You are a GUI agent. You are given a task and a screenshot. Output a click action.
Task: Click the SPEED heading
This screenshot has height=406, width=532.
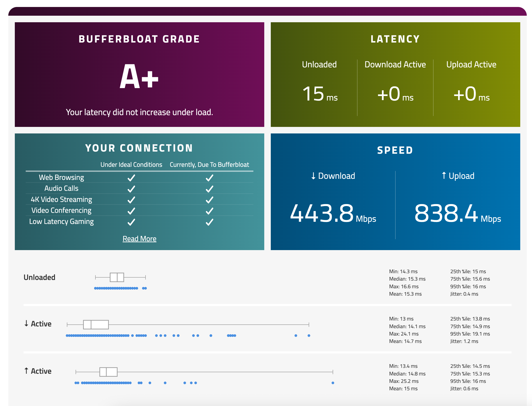(x=395, y=150)
